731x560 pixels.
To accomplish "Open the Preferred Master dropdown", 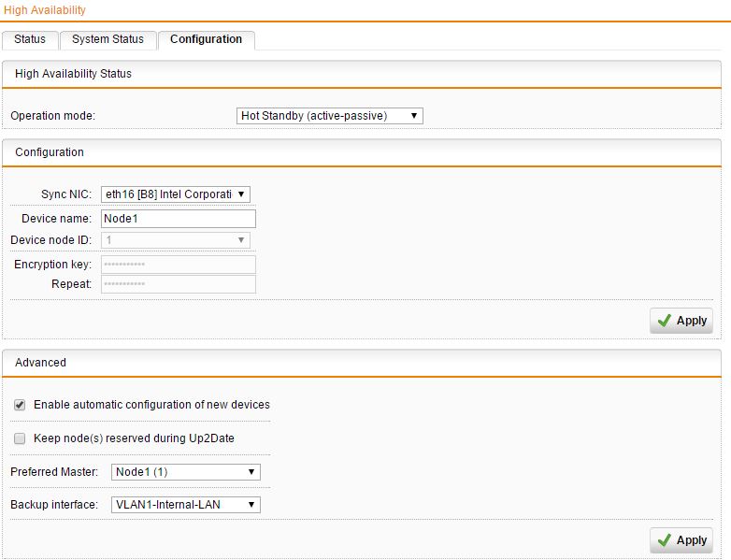I will tap(185, 472).
